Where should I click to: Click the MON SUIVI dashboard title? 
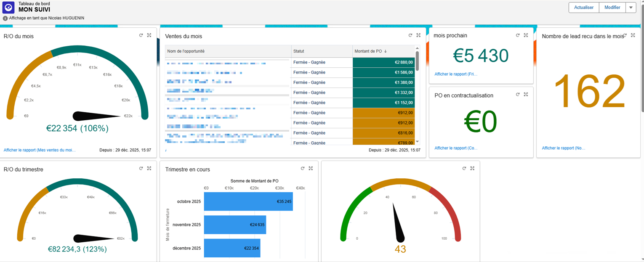(x=34, y=9)
